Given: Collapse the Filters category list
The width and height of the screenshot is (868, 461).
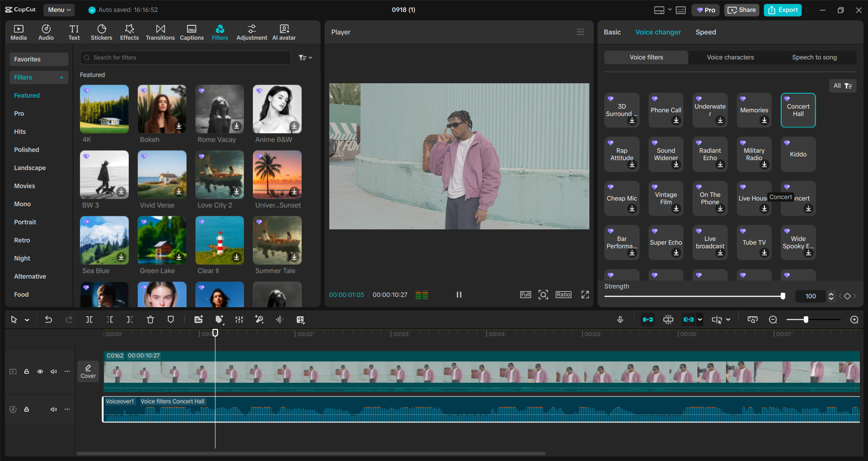Looking at the screenshot, I should click(x=62, y=77).
